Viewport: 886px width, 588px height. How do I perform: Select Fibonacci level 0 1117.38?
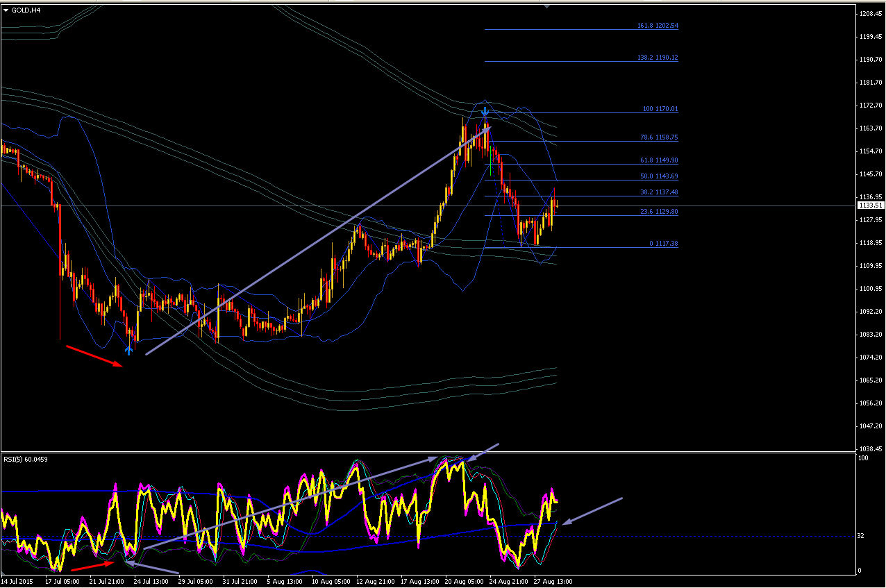(x=663, y=244)
